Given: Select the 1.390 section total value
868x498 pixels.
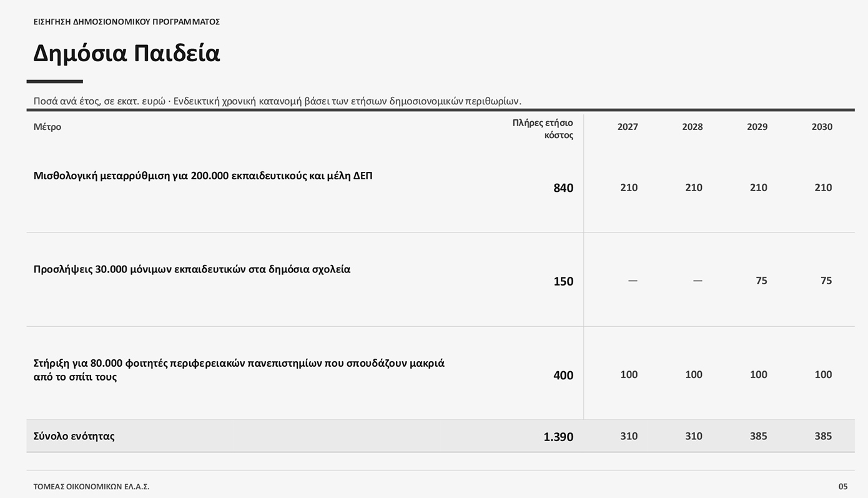Looking at the screenshot, I should [558, 437].
